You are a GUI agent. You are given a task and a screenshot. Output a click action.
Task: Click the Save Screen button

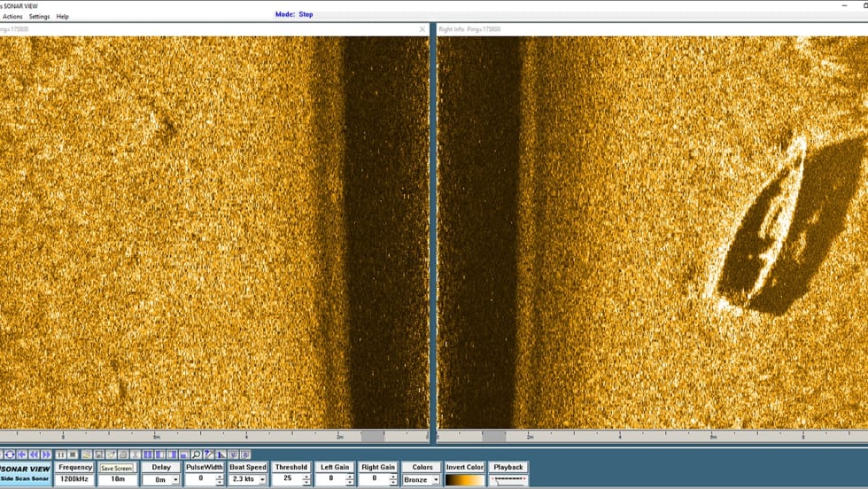(x=116, y=468)
